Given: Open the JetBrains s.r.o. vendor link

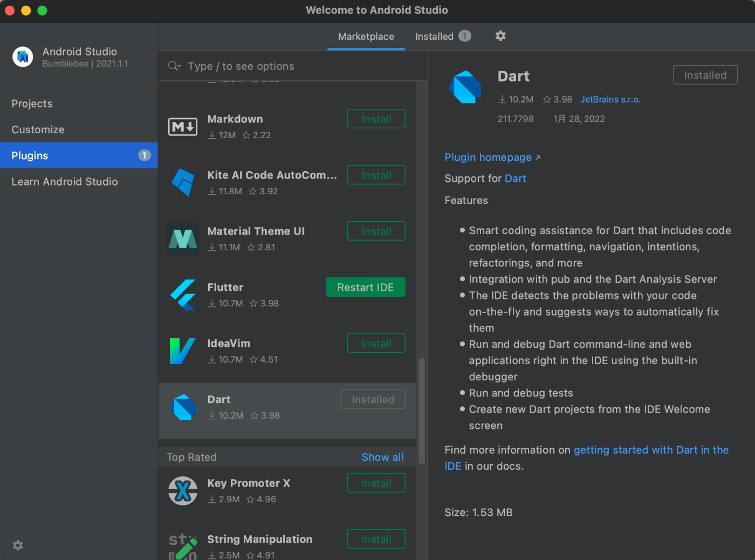Looking at the screenshot, I should click(x=610, y=99).
